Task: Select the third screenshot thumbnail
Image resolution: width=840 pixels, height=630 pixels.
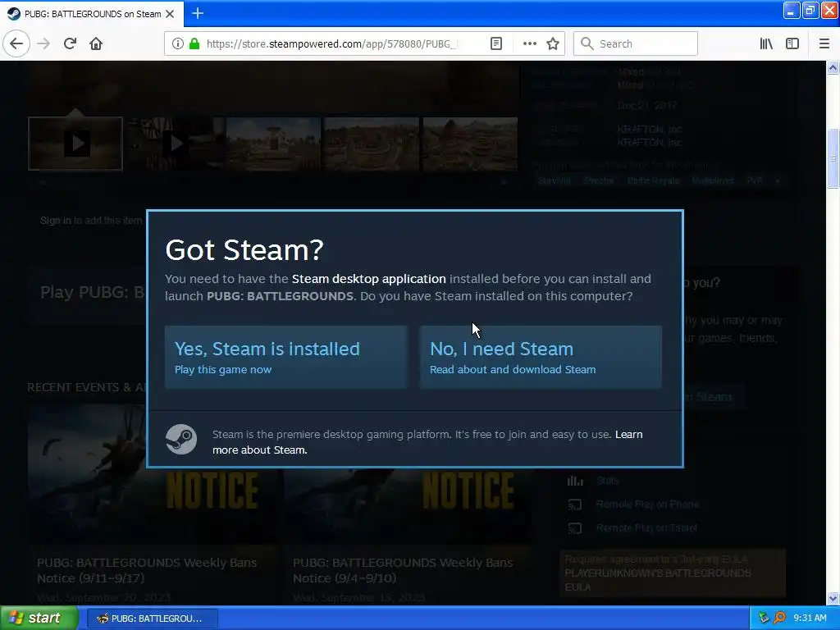Action: [x=273, y=144]
